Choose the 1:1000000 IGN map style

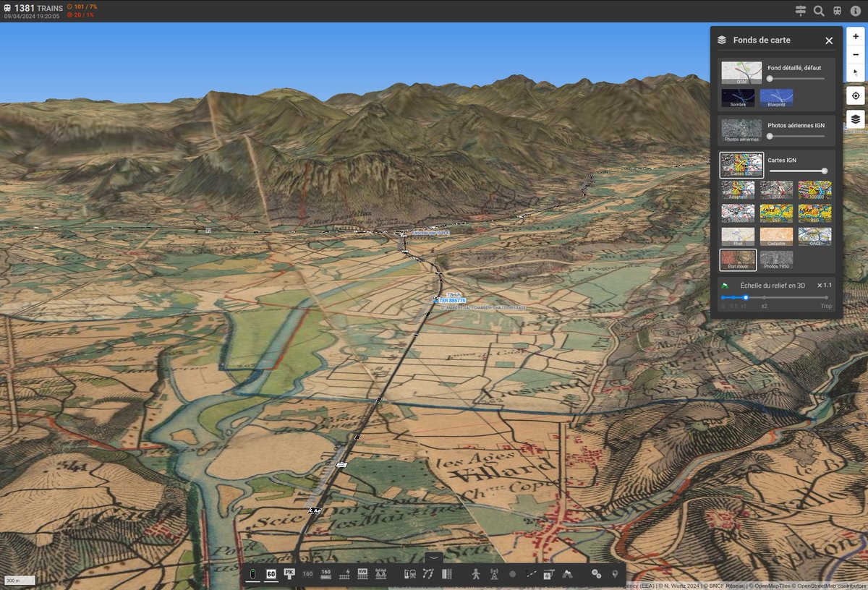[x=738, y=213]
